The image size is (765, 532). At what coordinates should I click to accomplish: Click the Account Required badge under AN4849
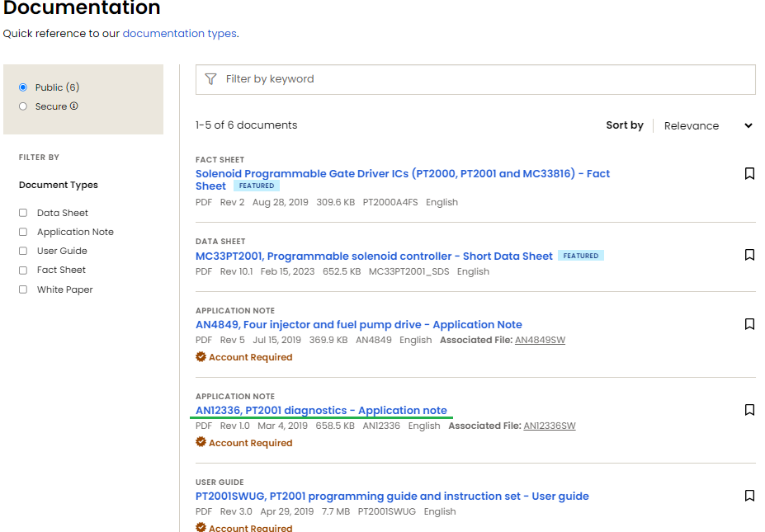pyautogui.click(x=244, y=356)
